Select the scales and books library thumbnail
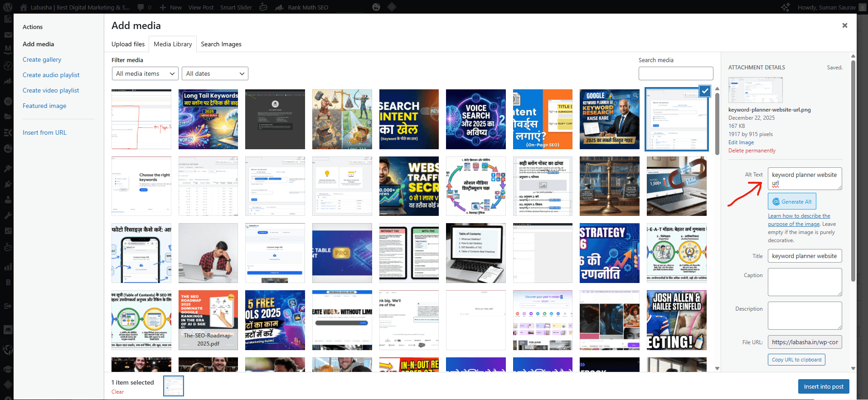The width and height of the screenshot is (868, 400). point(610,186)
